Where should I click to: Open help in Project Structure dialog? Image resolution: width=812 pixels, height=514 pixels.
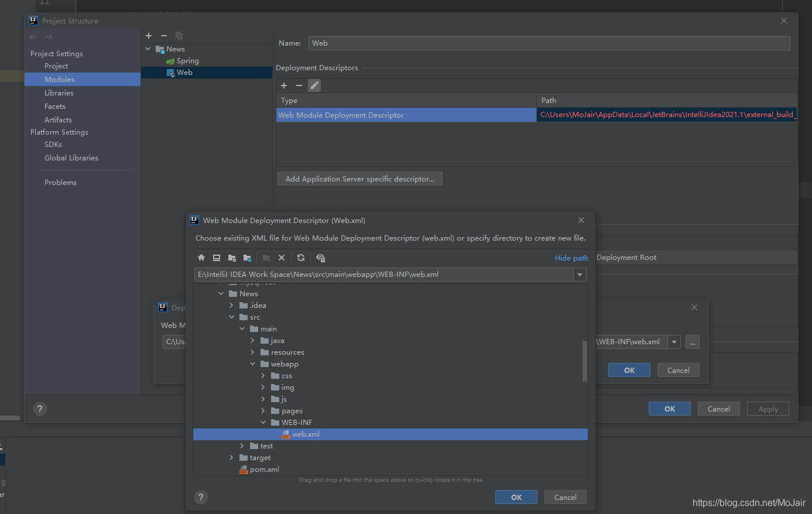(40, 409)
